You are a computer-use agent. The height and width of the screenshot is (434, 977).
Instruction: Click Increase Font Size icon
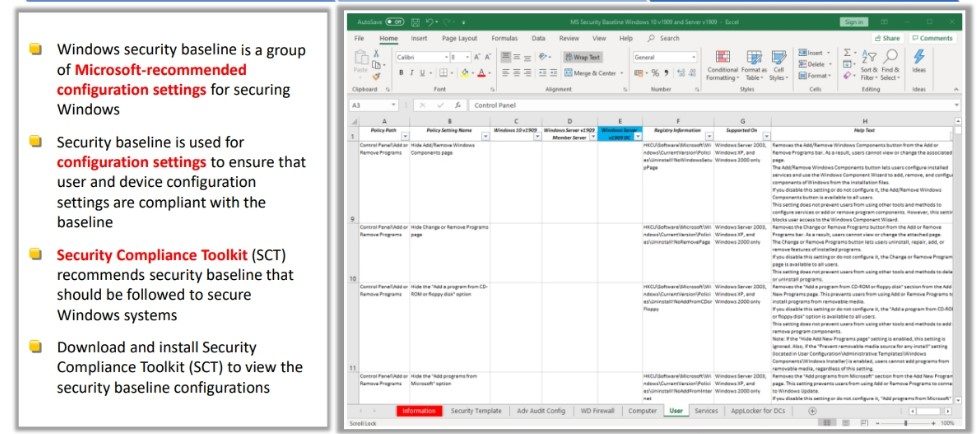477,57
